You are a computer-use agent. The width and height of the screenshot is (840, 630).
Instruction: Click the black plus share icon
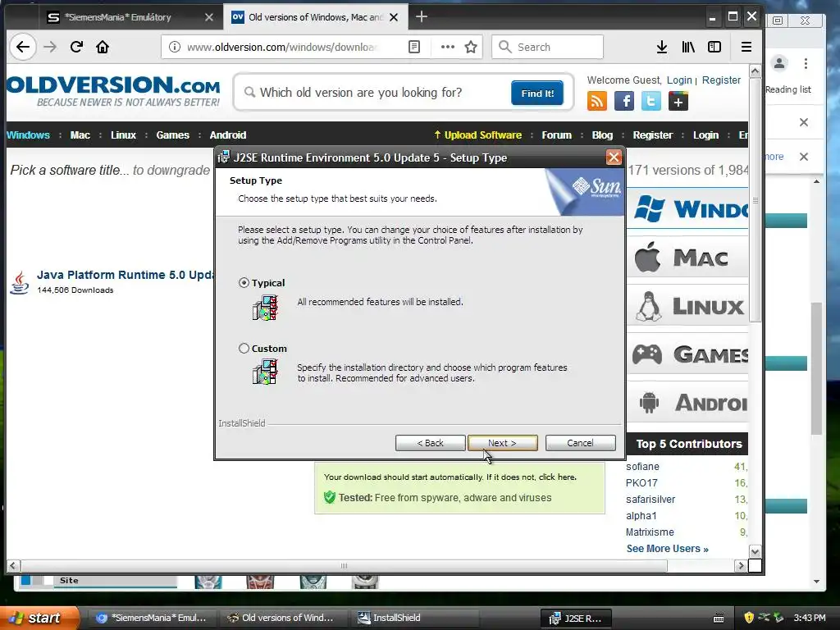pyautogui.click(x=678, y=101)
